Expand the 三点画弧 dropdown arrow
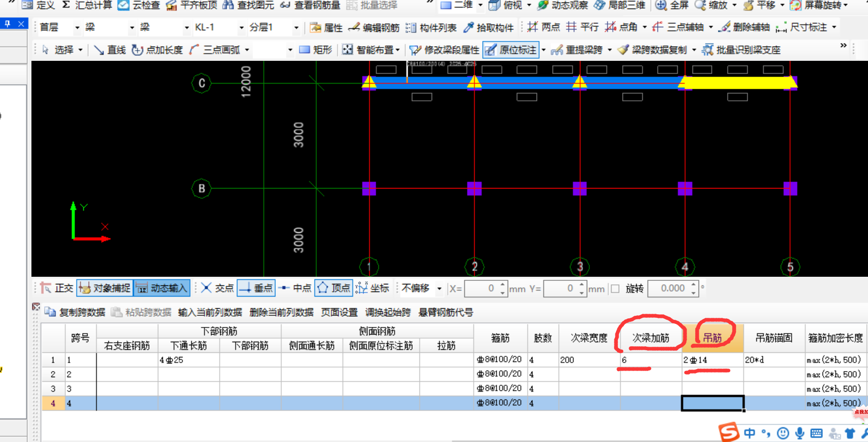Screen dimensions: 868x442 (x=247, y=50)
